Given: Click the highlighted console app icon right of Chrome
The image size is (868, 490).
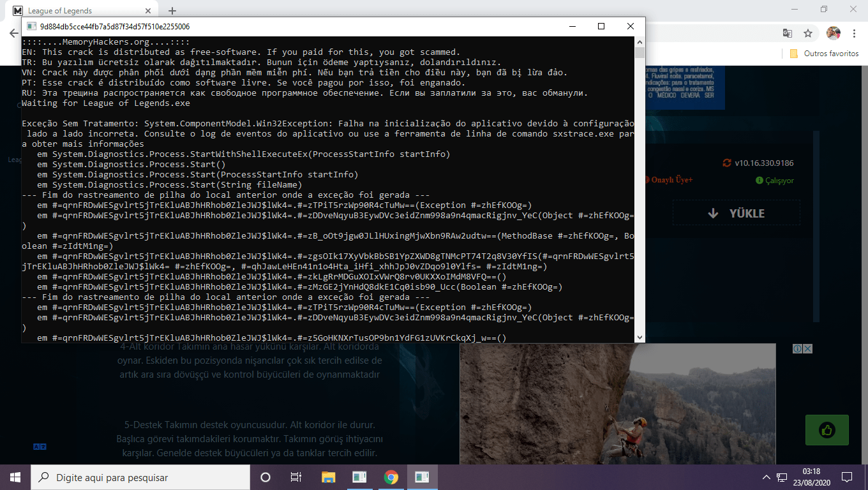Looking at the screenshot, I should [x=422, y=477].
